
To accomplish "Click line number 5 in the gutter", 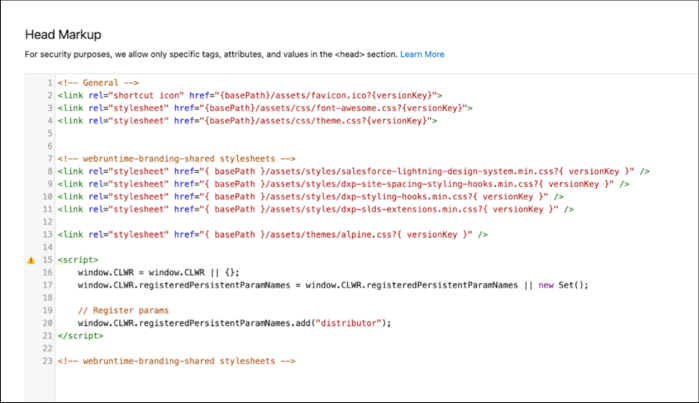I will [50, 133].
